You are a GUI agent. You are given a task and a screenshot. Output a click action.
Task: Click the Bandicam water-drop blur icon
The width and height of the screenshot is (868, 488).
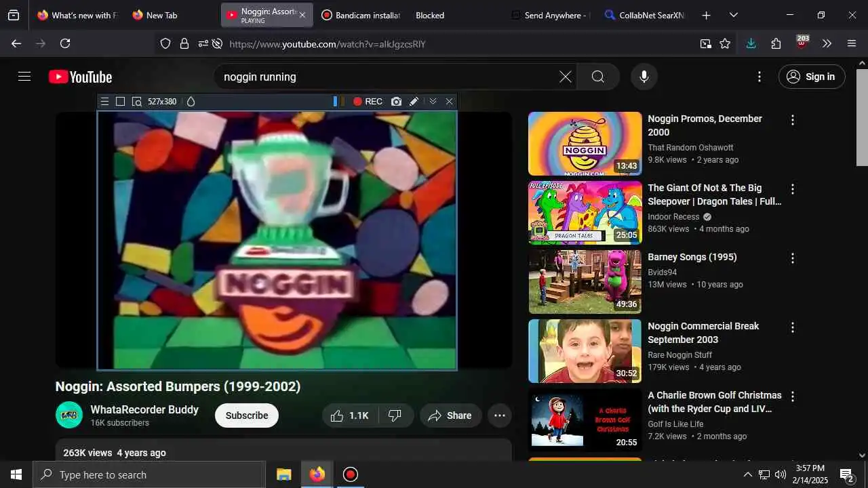[x=191, y=102]
